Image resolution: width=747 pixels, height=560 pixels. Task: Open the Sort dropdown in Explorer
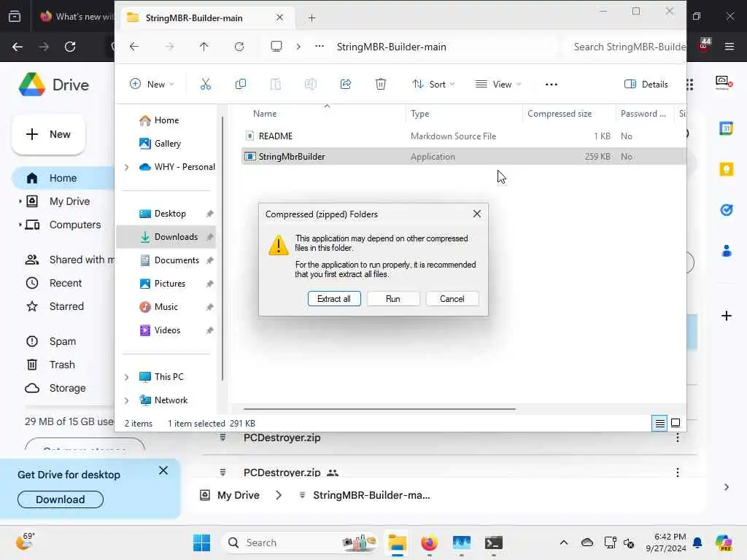[x=433, y=85]
